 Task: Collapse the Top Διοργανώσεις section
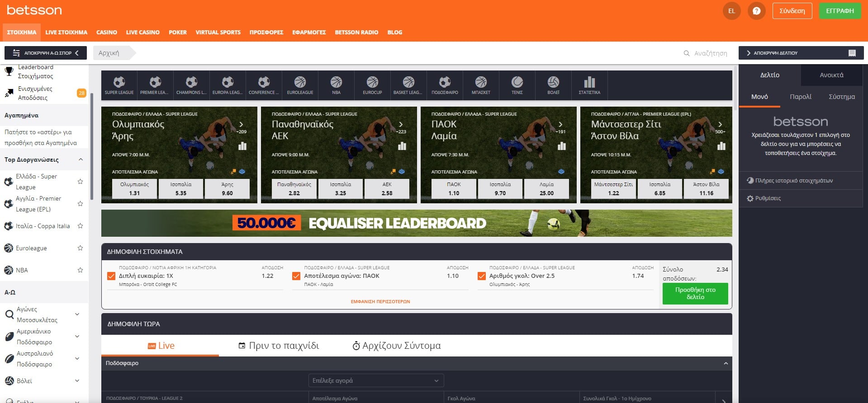[81, 159]
